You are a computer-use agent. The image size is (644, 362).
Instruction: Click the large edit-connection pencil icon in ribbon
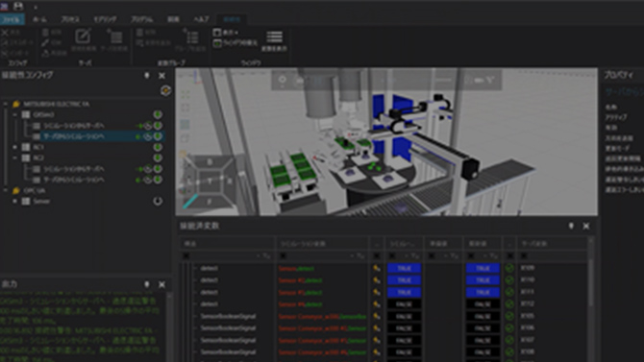click(83, 36)
